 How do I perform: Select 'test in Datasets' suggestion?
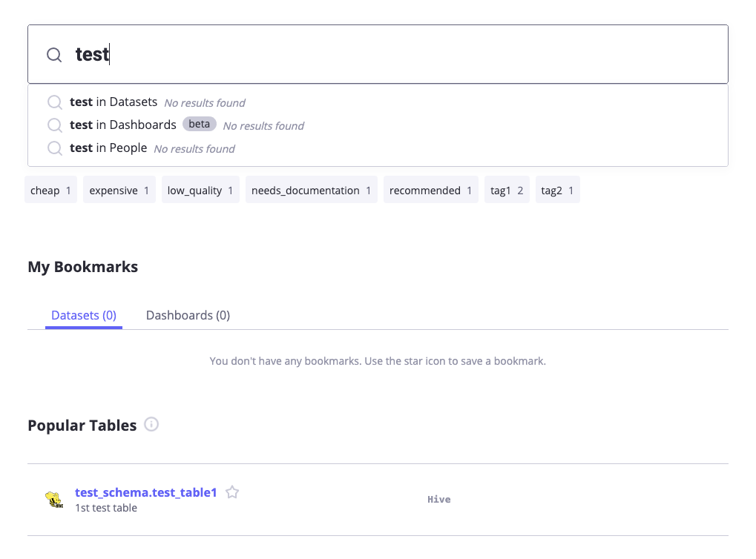(378, 102)
